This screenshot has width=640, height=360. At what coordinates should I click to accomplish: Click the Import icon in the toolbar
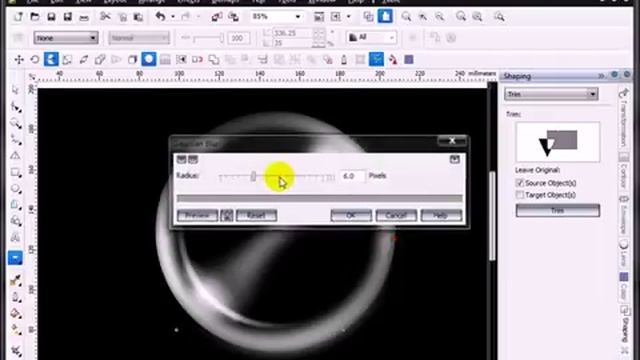tap(217, 17)
